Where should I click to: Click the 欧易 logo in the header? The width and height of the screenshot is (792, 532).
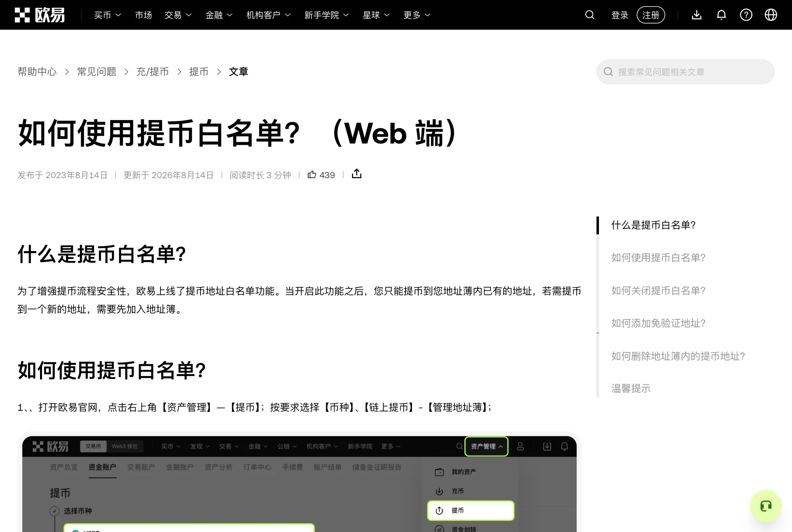tap(40, 15)
